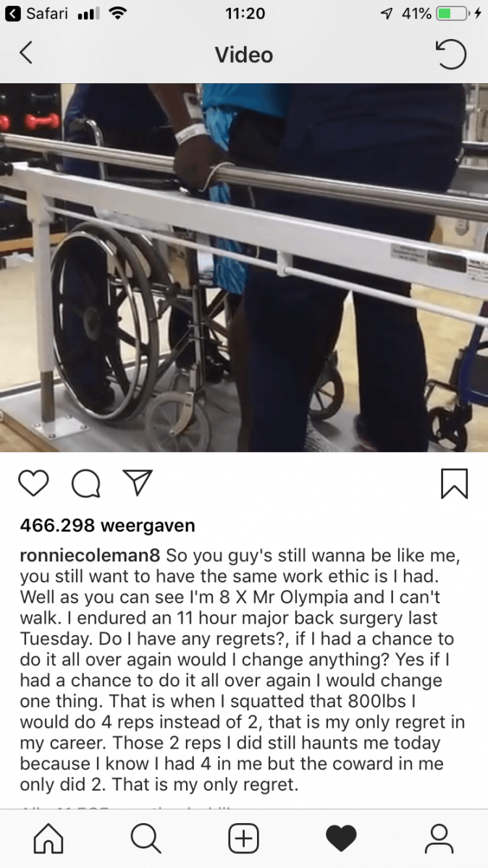Open the 466.298 weergaven view count
488x868 pixels.
click(x=107, y=526)
